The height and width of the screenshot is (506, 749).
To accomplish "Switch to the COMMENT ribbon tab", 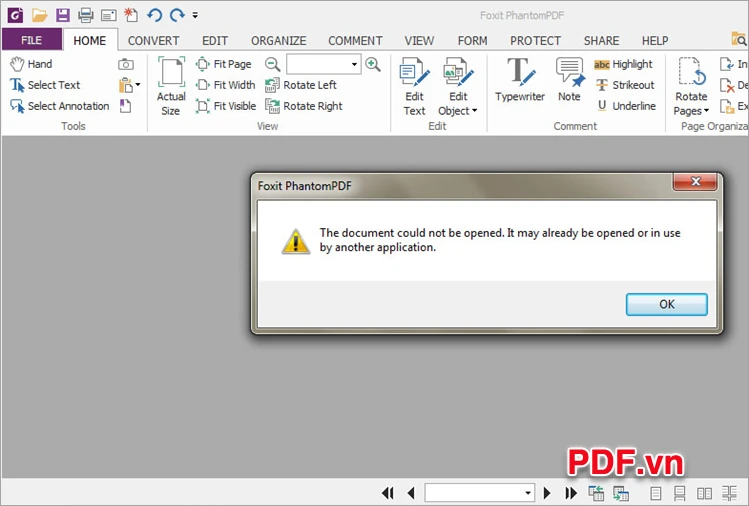I will click(x=355, y=41).
